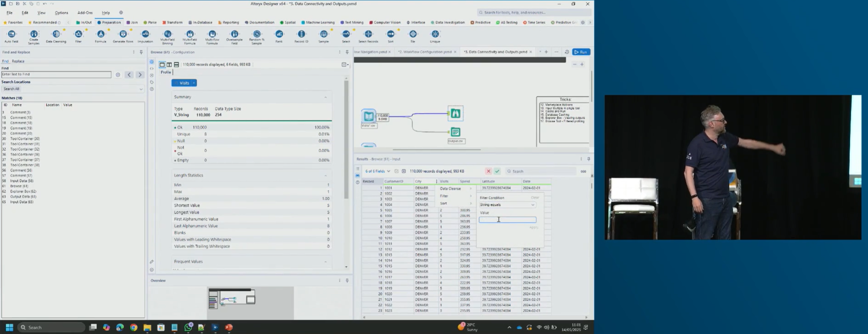This screenshot has width=868, height=334.
Task: Click the Output Data tool on the canvas
Action: pos(455,132)
